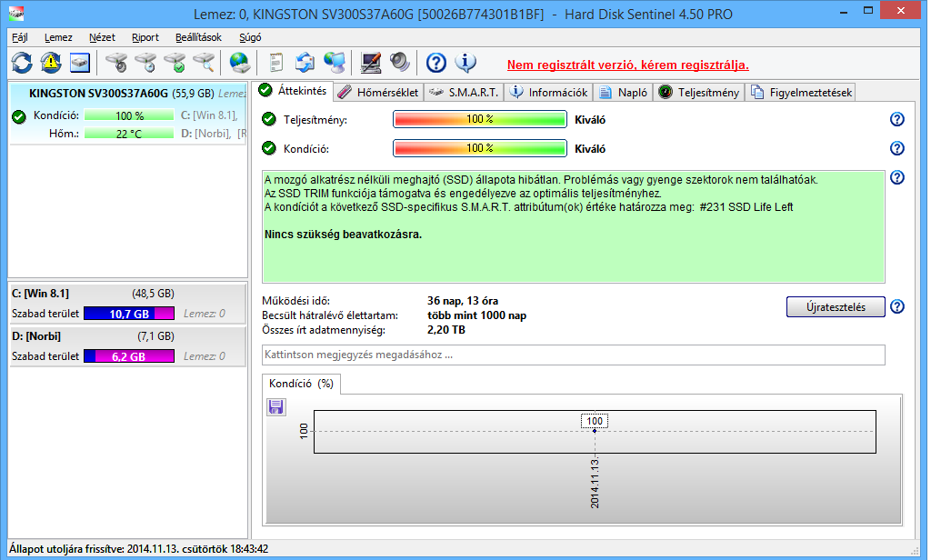Switch to the Információk tab

pyautogui.click(x=548, y=93)
